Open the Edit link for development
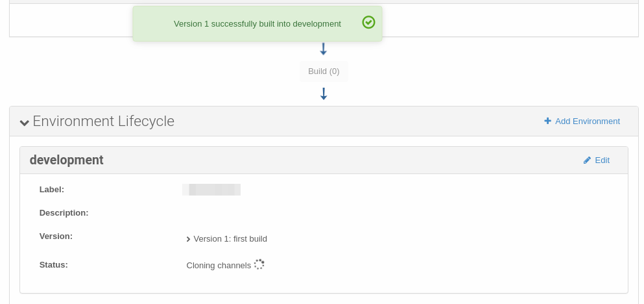 click(597, 160)
